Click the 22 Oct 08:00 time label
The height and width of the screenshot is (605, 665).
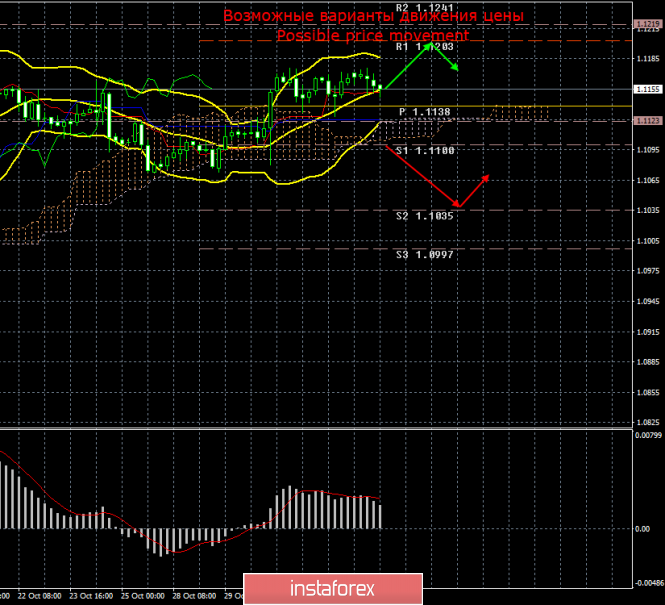pyautogui.click(x=39, y=596)
